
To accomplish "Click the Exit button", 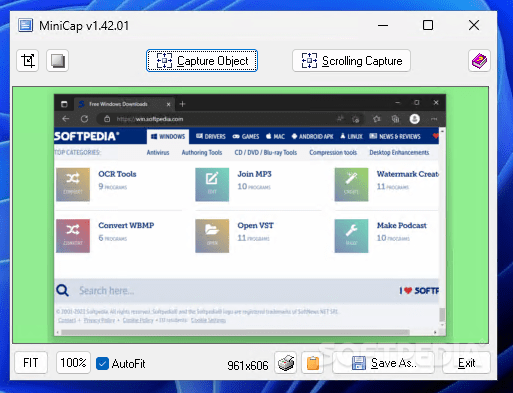I will [x=466, y=363].
